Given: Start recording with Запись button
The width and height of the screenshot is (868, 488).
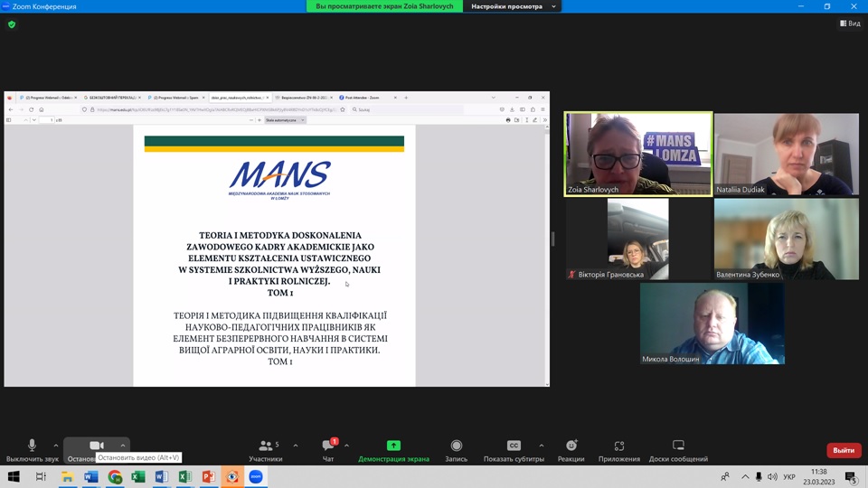Looking at the screenshot, I should 456,450.
